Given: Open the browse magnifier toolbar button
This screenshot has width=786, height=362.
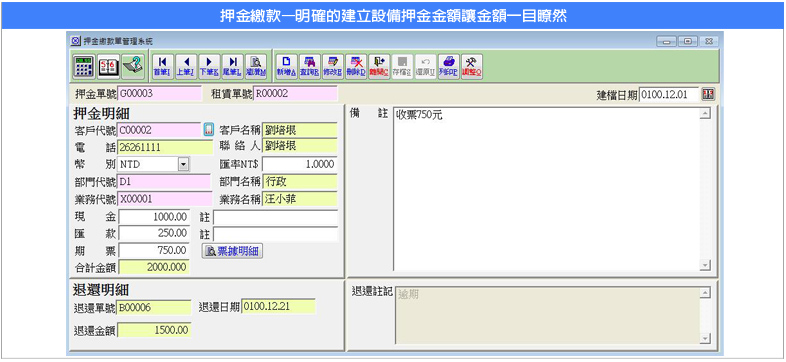Looking at the screenshot, I should coord(256,66).
